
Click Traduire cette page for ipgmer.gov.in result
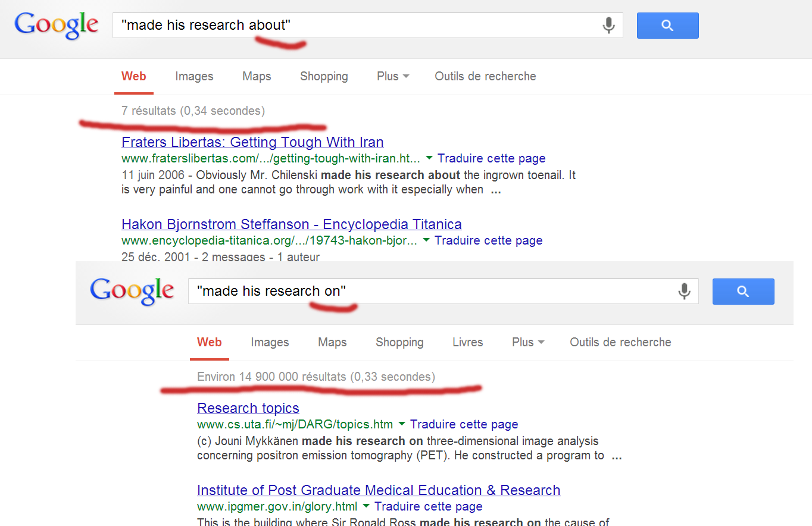[x=429, y=507]
